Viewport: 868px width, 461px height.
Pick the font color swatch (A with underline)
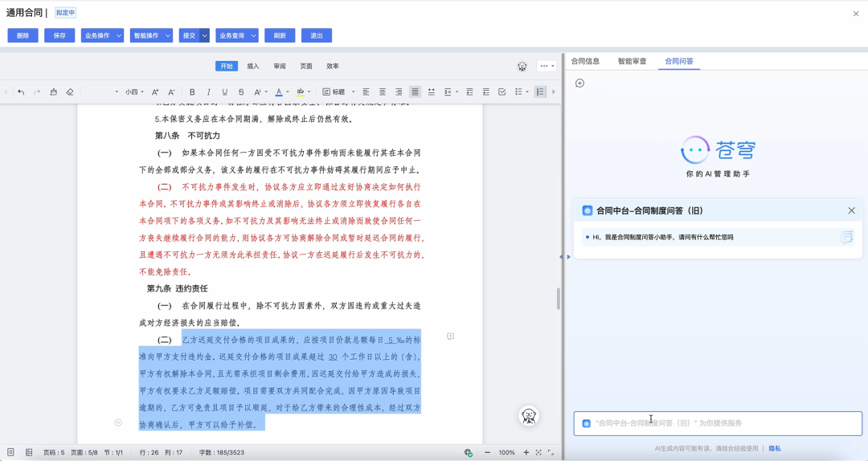point(278,92)
